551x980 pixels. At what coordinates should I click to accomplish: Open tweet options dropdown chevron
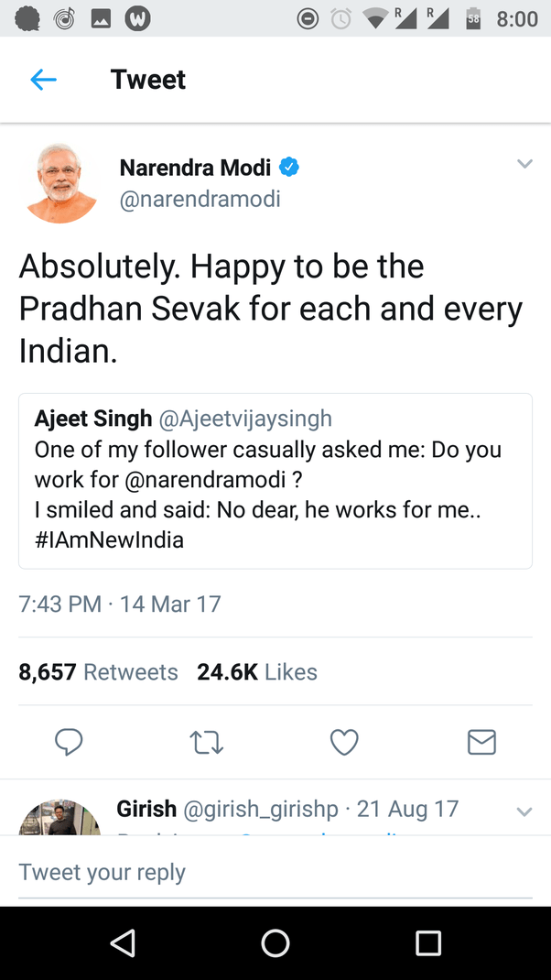tap(524, 164)
